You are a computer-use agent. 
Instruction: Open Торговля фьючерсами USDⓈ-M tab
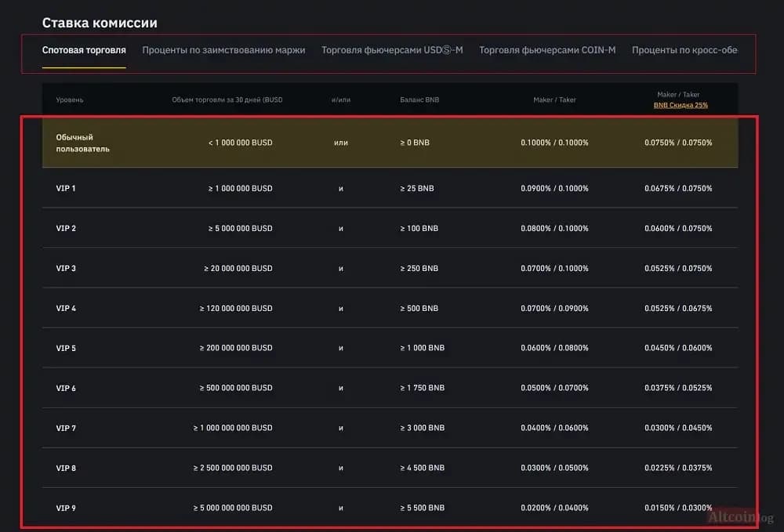pyautogui.click(x=392, y=50)
